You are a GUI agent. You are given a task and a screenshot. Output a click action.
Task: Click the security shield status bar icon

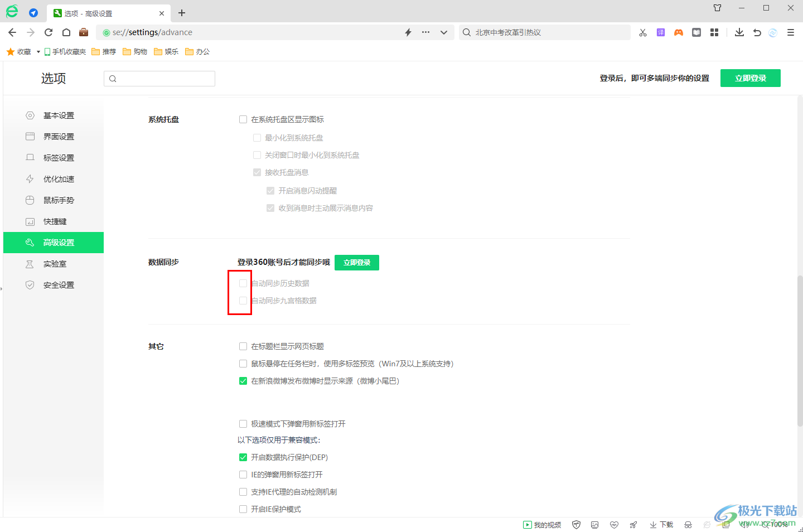tap(577, 525)
